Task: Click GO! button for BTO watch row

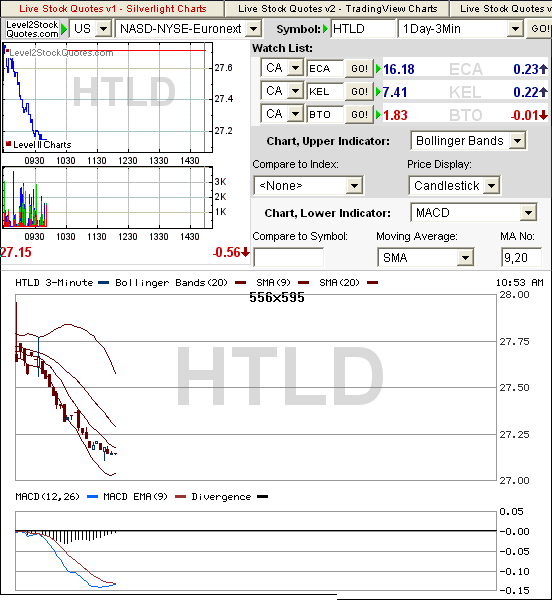Action: pyautogui.click(x=359, y=114)
